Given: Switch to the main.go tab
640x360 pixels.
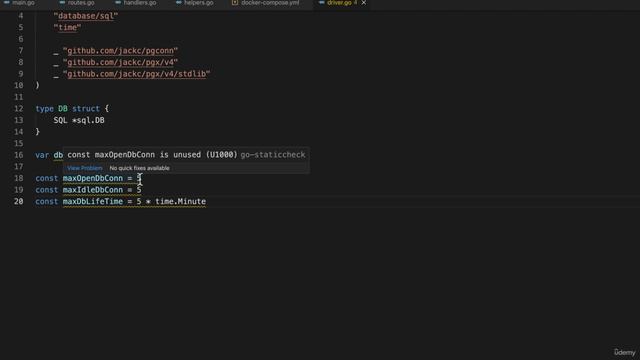Looking at the screenshot, I should coord(23,3).
